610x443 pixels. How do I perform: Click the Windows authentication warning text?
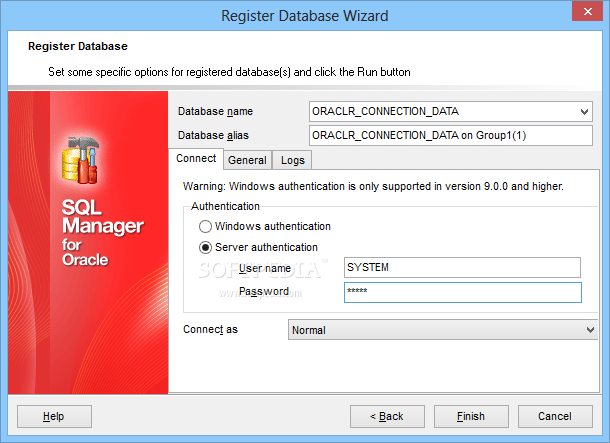pyautogui.click(x=373, y=186)
